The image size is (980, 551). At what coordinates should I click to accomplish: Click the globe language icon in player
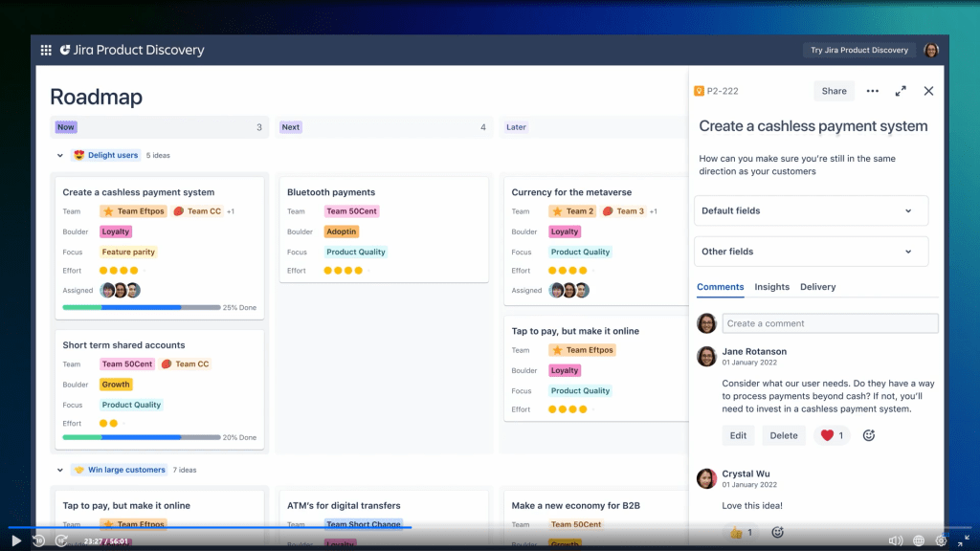point(919,540)
